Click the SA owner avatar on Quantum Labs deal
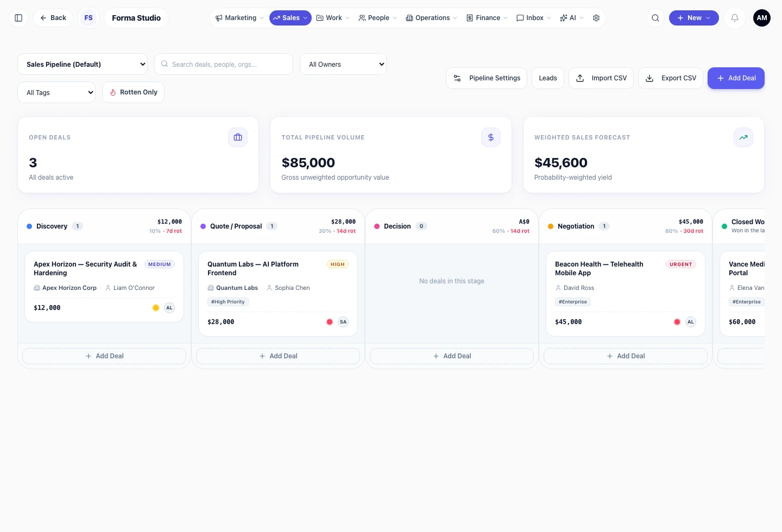 pos(343,322)
